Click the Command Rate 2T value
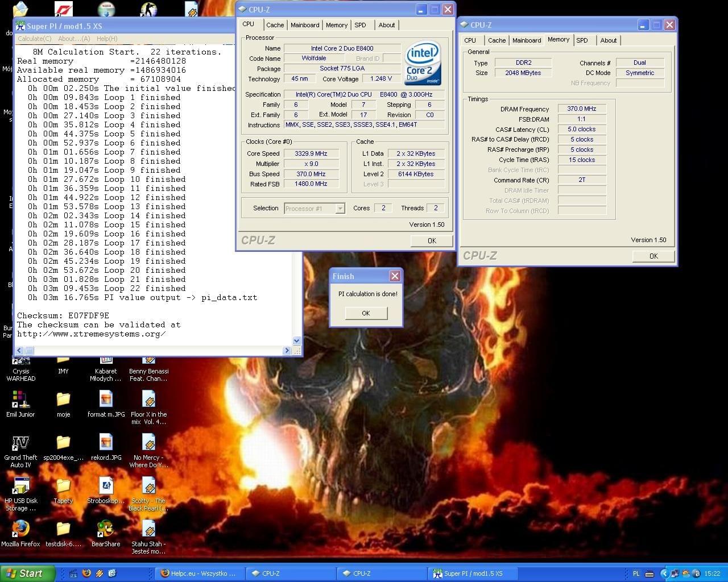 click(582, 180)
